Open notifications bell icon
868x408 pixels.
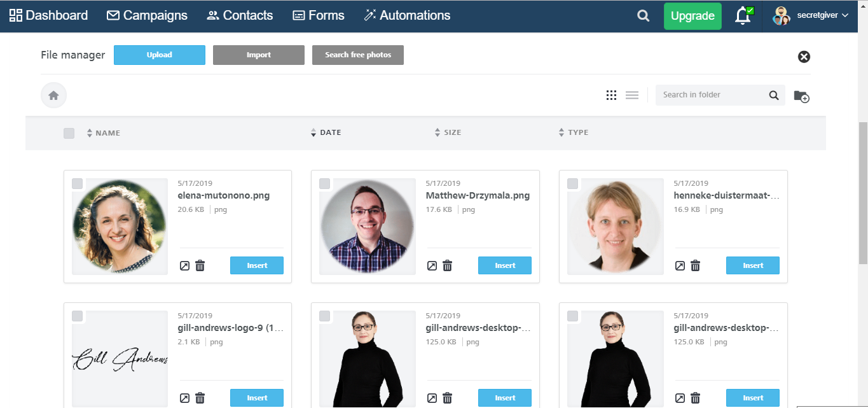(743, 16)
